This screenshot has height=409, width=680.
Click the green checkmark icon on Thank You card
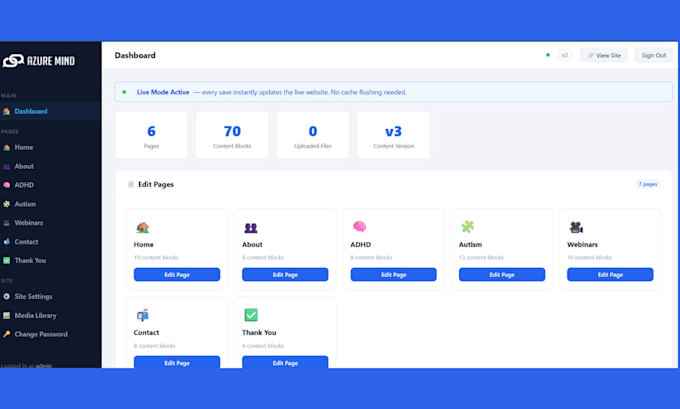[x=251, y=315]
